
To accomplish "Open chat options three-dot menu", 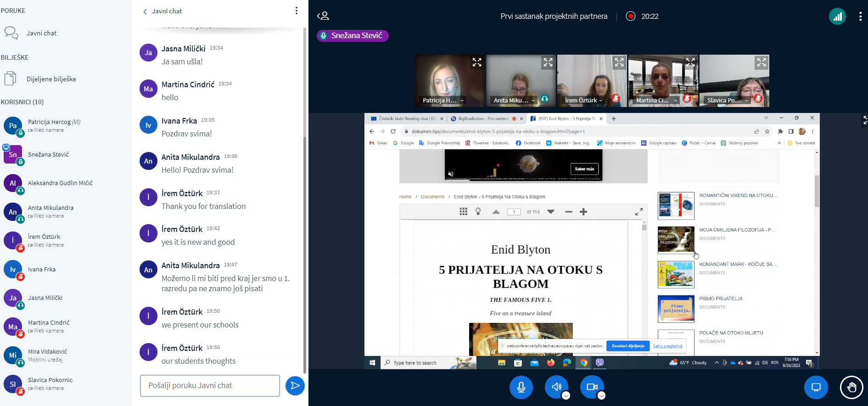I will point(297,11).
